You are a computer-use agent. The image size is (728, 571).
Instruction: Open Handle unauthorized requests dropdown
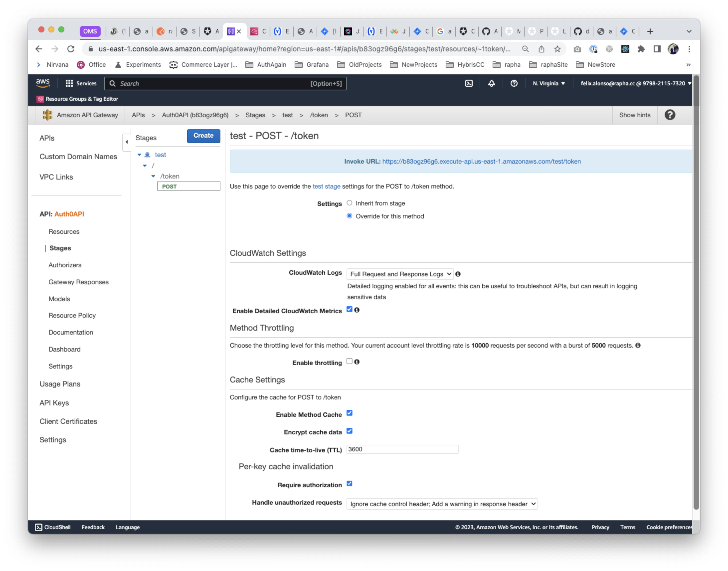coord(442,504)
